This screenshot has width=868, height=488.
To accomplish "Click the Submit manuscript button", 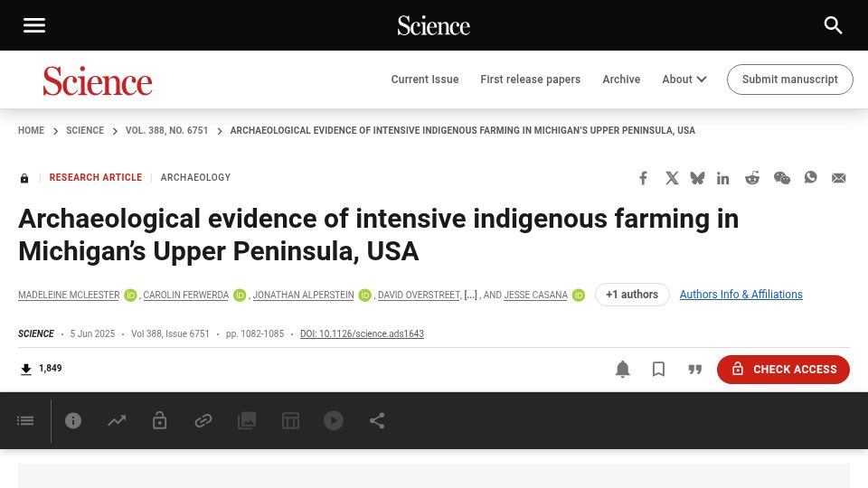I will tap(790, 80).
